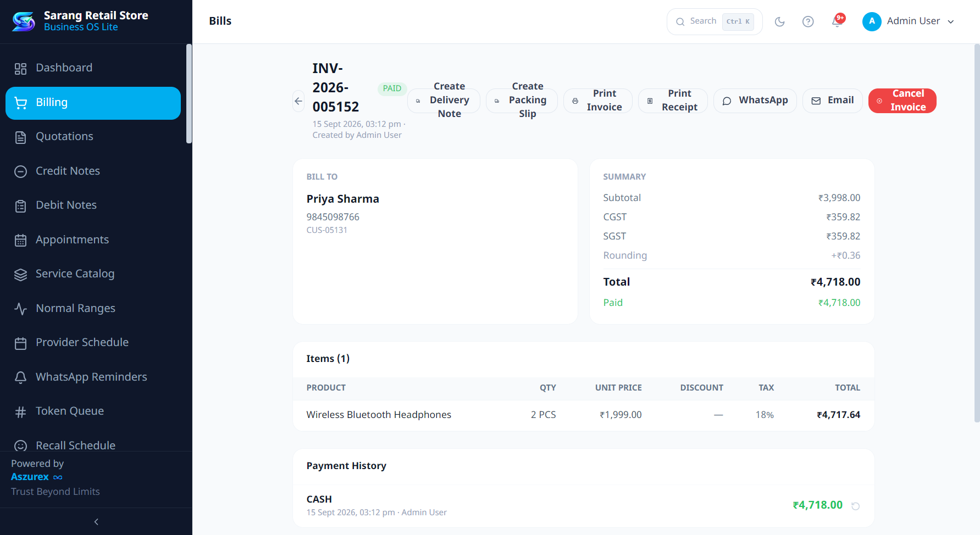Click the refund icon beside CASH payment
980x535 pixels.
coord(855,506)
